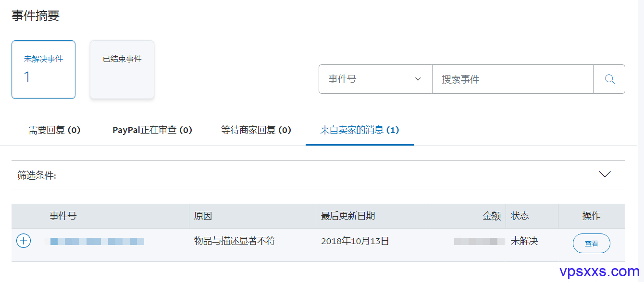This screenshot has height=282, width=644.
Task: Switch to 需要回复 (0) tab
Action: [x=54, y=130]
